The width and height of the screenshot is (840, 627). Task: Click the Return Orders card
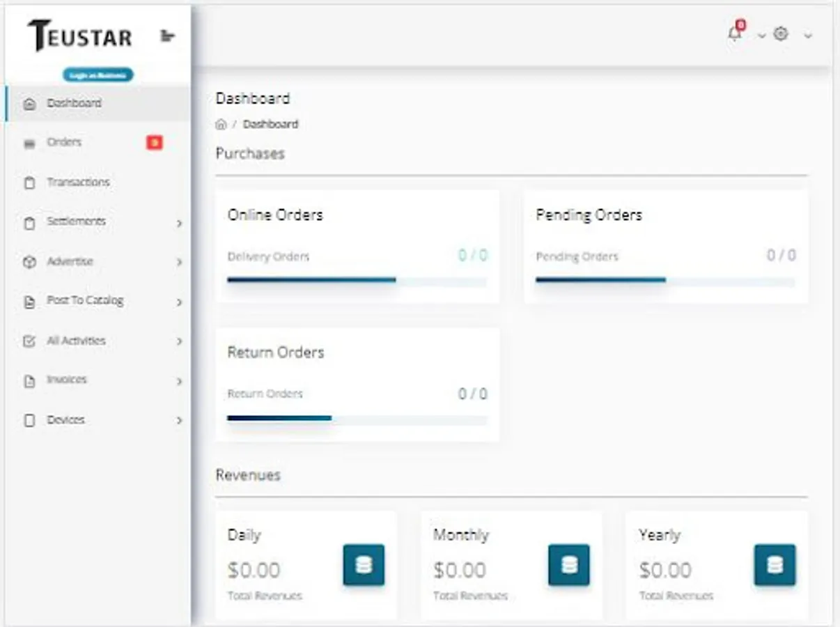pos(357,384)
